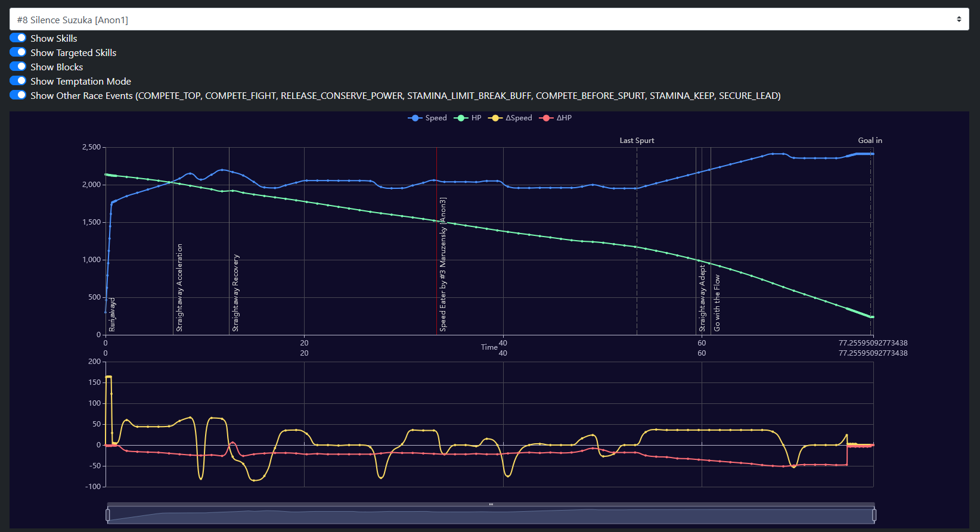Select the Straightaway Recovery skill marker

point(235,293)
